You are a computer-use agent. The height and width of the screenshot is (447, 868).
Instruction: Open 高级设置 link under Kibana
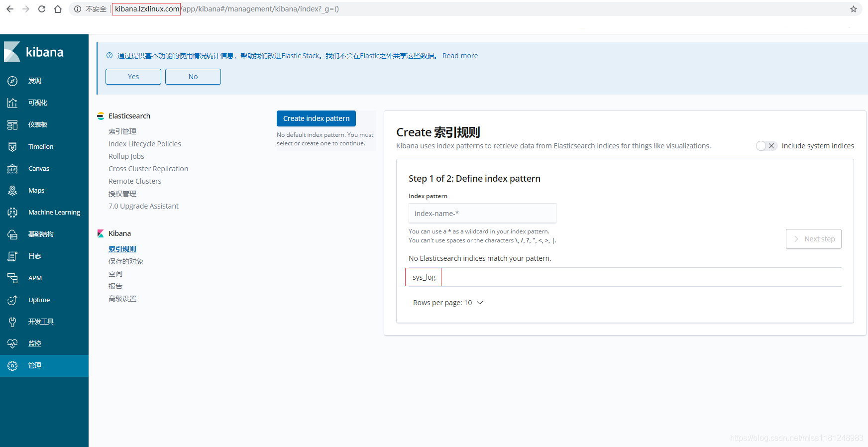tap(122, 299)
